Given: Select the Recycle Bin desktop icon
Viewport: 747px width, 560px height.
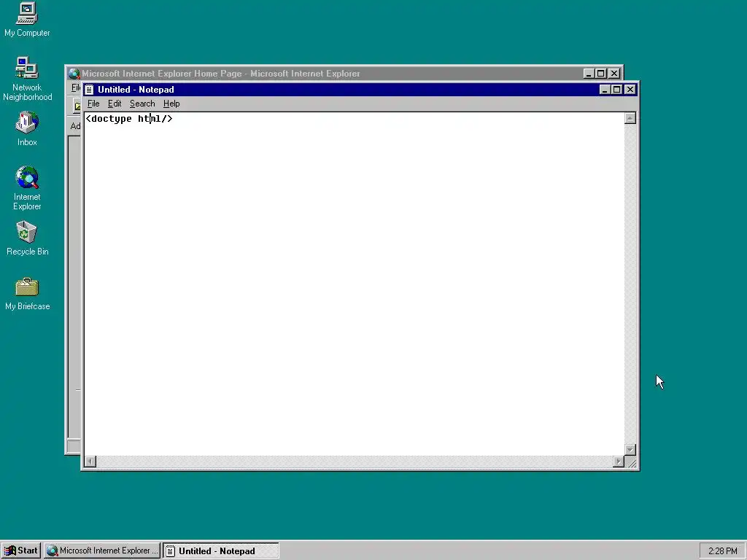Looking at the screenshot, I should click(x=27, y=238).
